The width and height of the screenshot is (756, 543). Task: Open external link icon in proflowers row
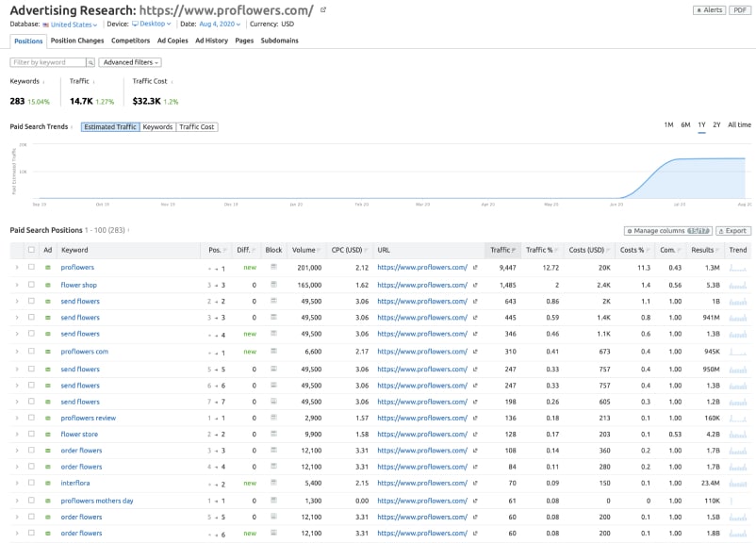[x=475, y=268]
